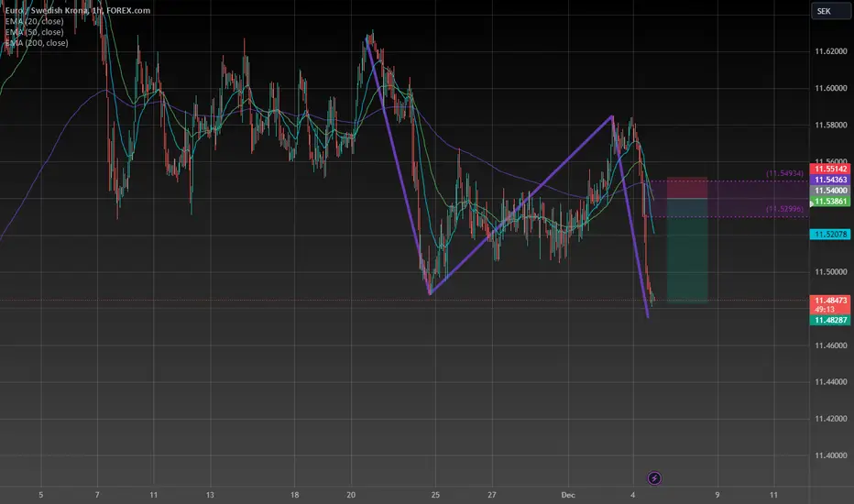This screenshot has height=504, width=854.
Task: Click the 25 date on time axis
Action: [x=435, y=495]
